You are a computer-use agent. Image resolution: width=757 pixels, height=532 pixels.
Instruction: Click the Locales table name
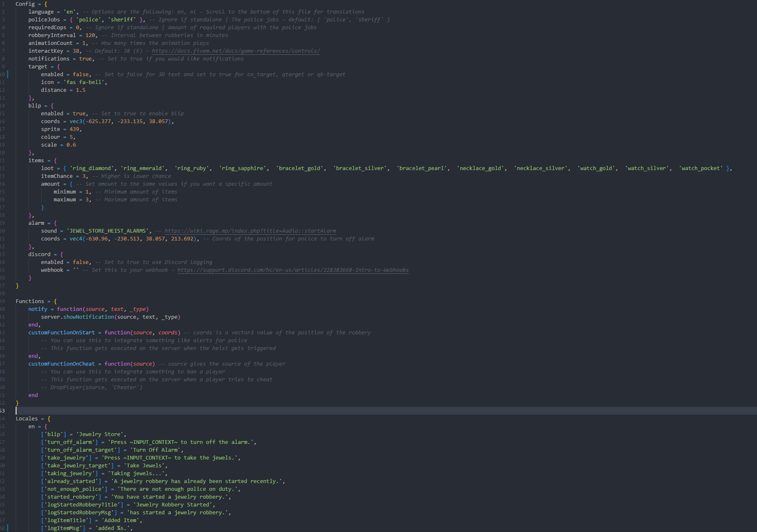coord(27,419)
